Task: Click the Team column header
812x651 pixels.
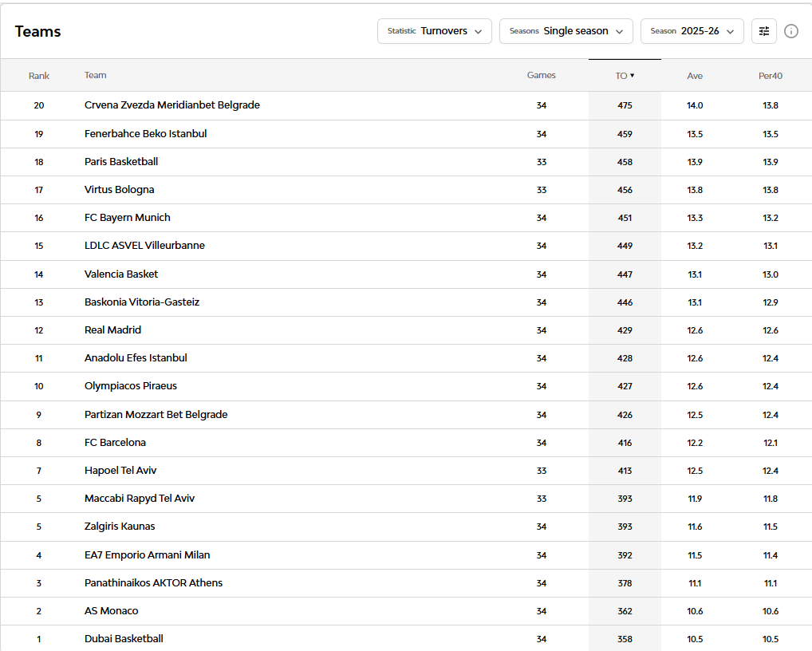Action: click(x=95, y=75)
